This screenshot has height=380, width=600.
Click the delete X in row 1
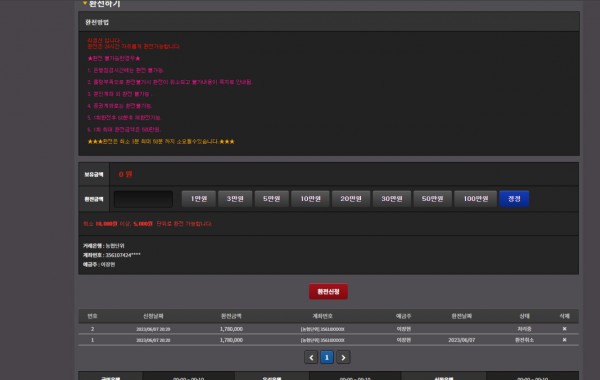pos(564,340)
